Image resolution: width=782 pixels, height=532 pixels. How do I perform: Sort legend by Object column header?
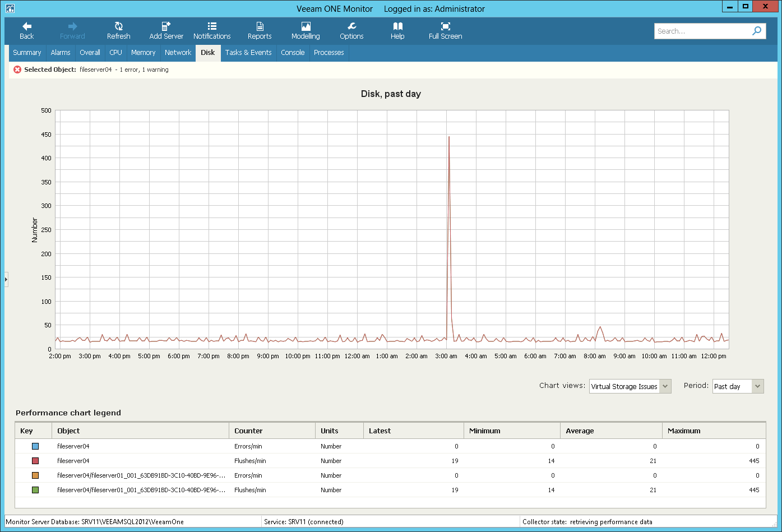140,431
